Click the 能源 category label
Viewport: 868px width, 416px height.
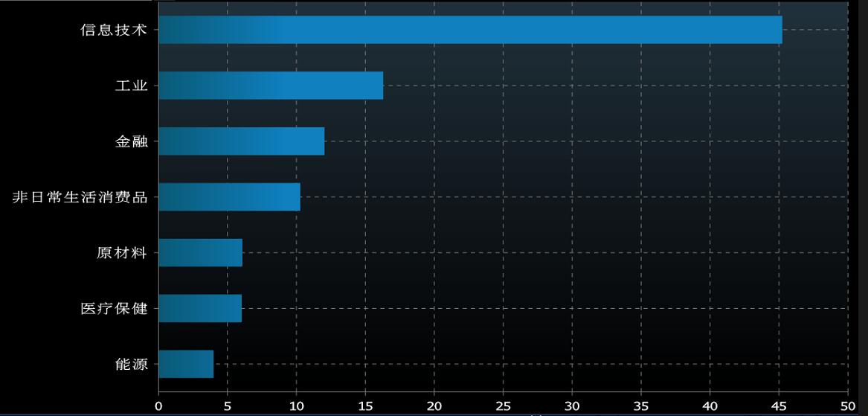tap(132, 365)
